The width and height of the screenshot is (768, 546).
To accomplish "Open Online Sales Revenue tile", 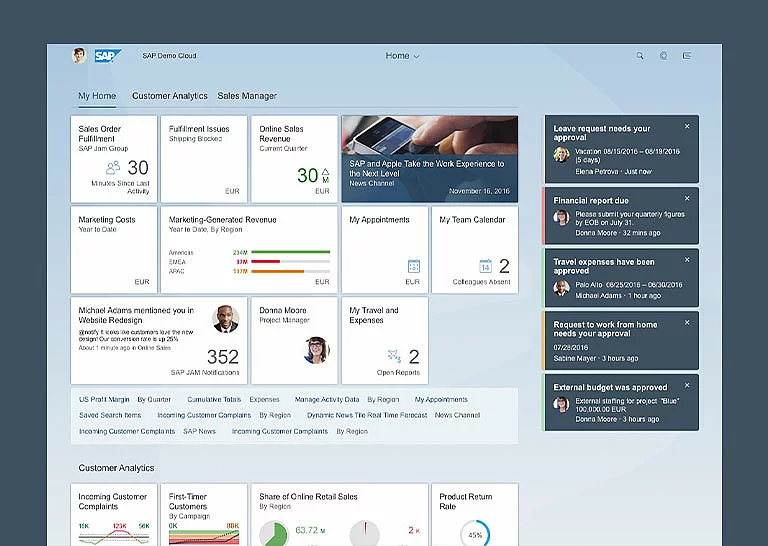I will (294, 159).
